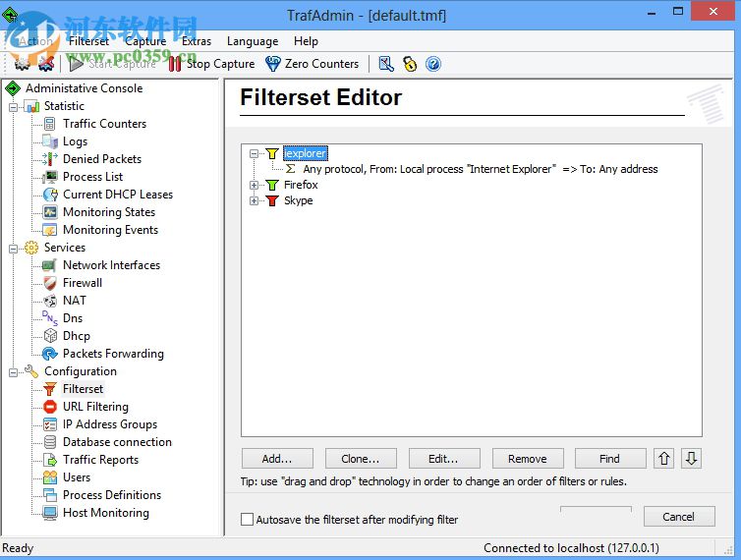Click the URL Filtering stop icon
The image size is (741, 560).
[49, 407]
